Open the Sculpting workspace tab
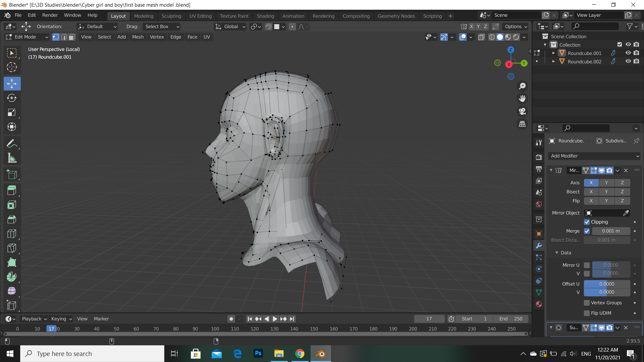Viewport: 644px width, 362px height. [x=171, y=16]
